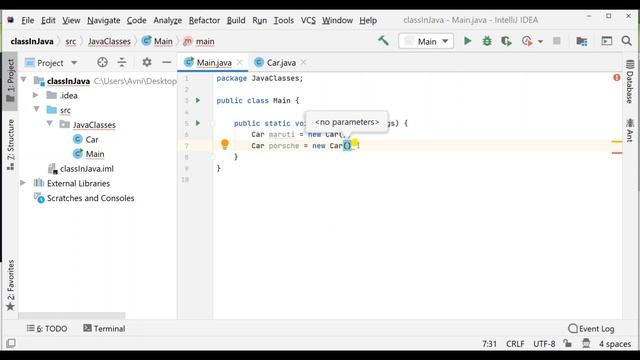Viewport: 640px width, 360px height.
Task: Start debugging with the bug icon
Action: 487,41
